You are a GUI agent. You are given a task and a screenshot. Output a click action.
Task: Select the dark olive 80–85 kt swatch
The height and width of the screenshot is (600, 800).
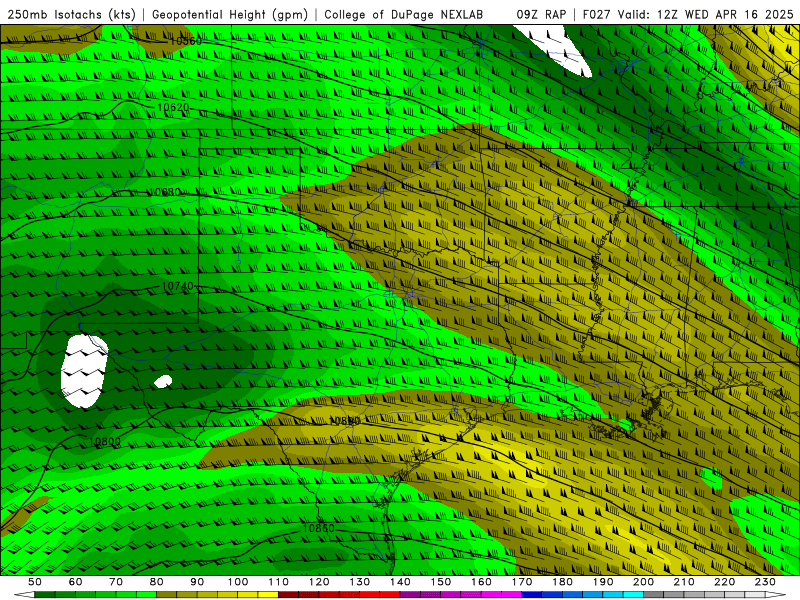pos(167,595)
